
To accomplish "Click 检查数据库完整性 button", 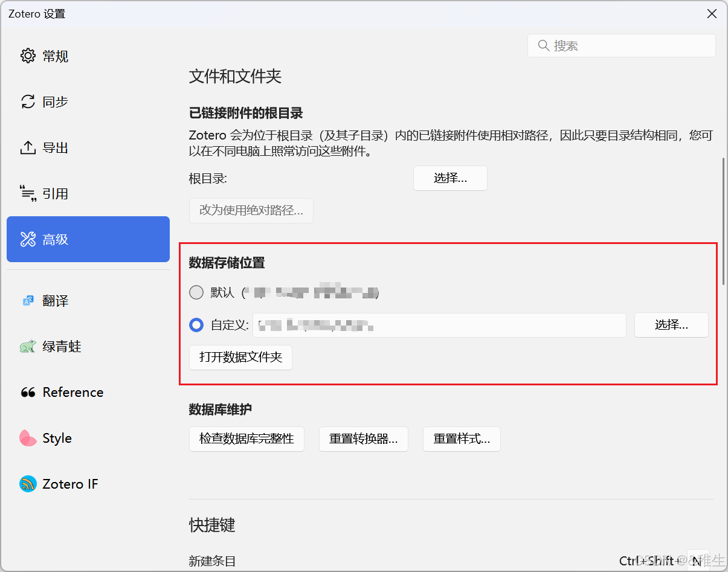I will (x=246, y=439).
